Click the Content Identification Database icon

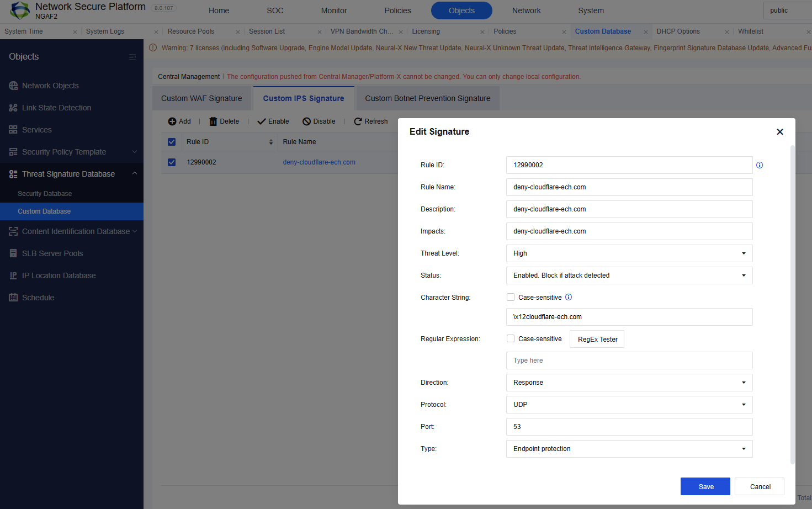tap(13, 231)
